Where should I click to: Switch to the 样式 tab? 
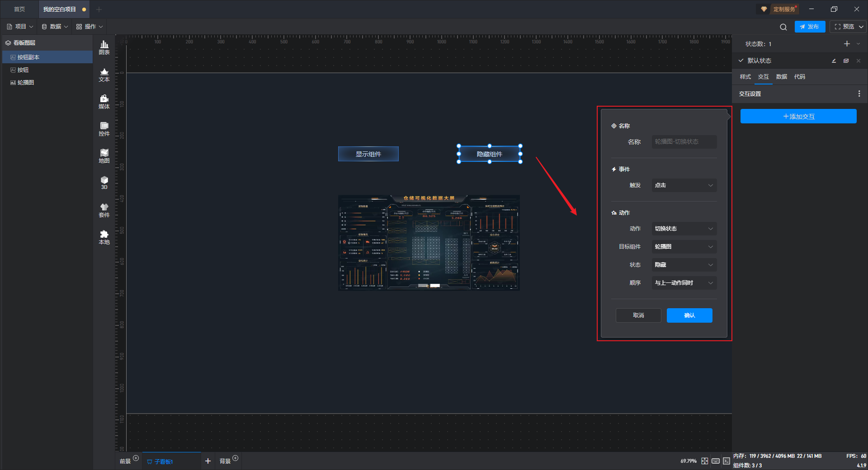coord(745,77)
